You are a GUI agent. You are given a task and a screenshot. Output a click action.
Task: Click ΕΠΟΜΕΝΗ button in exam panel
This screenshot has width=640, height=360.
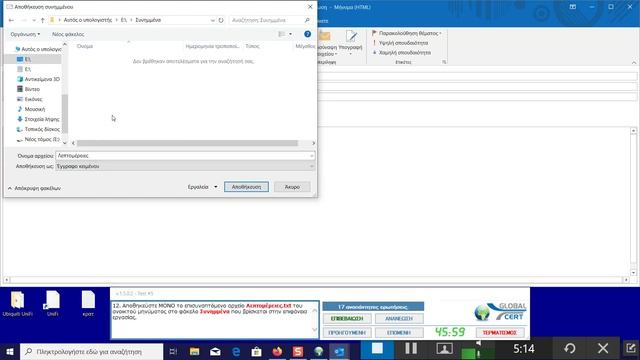399,333
